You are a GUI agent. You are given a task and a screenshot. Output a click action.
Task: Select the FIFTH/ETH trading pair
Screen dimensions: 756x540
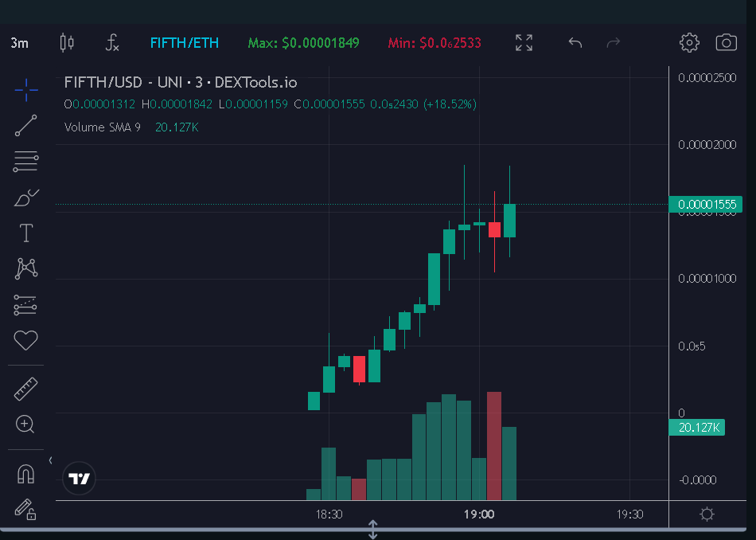tap(185, 43)
